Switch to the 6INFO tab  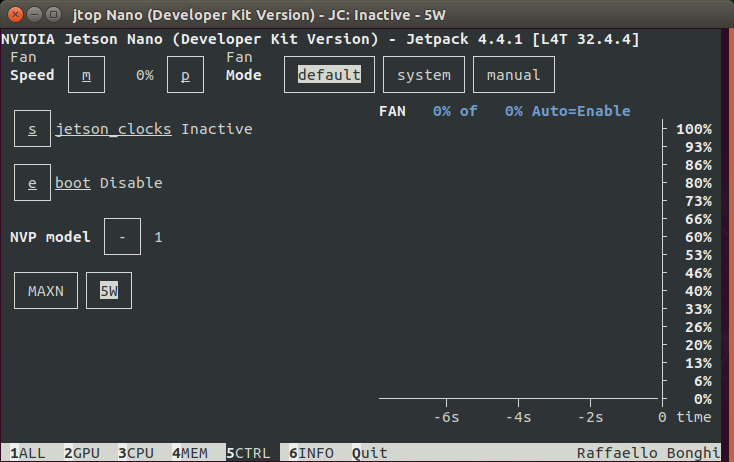(311, 453)
